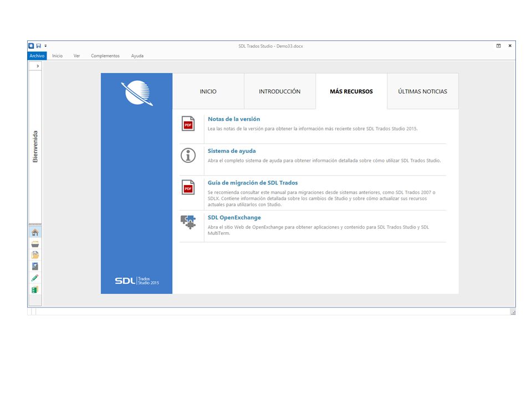Switch to the INICIO welcome tab

click(208, 91)
